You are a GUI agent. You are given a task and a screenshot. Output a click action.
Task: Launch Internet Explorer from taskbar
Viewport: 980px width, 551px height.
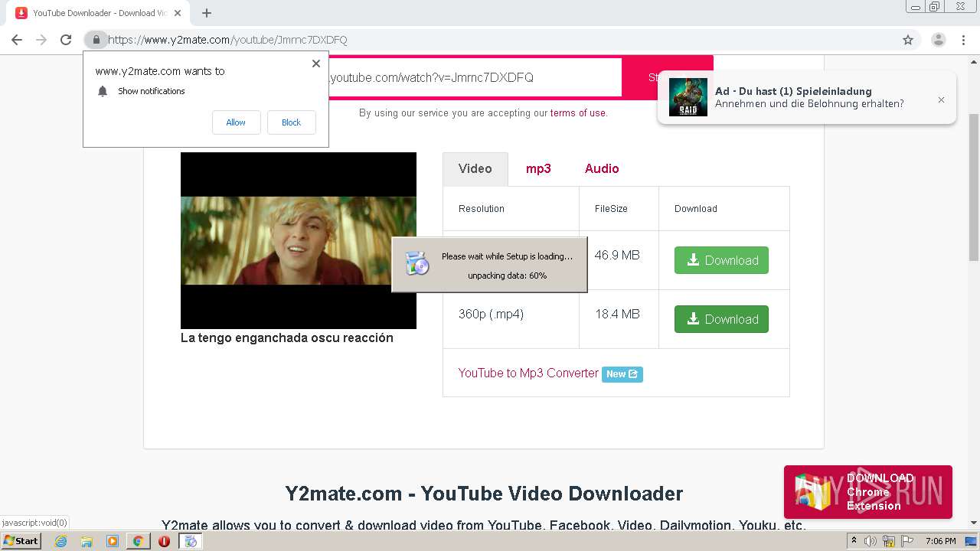pyautogui.click(x=60, y=541)
